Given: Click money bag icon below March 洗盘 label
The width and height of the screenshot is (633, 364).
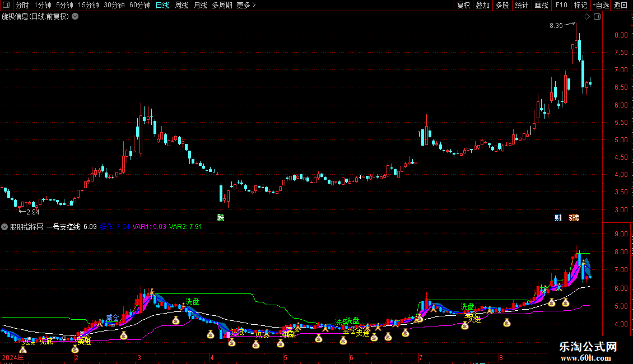Looking at the screenshot, I should click(x=175, y=320).
